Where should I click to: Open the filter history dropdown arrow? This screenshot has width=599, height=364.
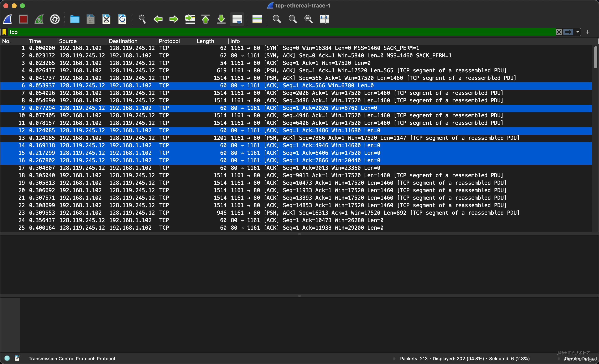tap(578, 32)
